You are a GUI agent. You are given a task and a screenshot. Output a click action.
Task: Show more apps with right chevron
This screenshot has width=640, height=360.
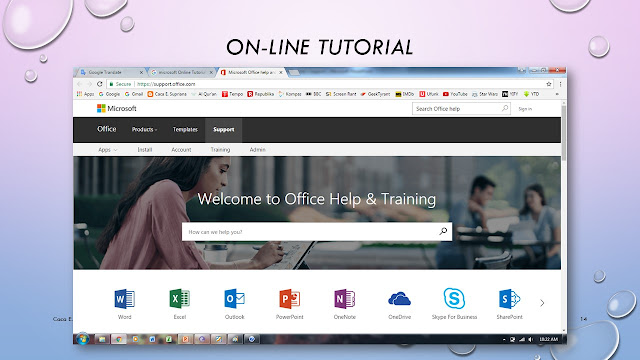click(542, 303)
